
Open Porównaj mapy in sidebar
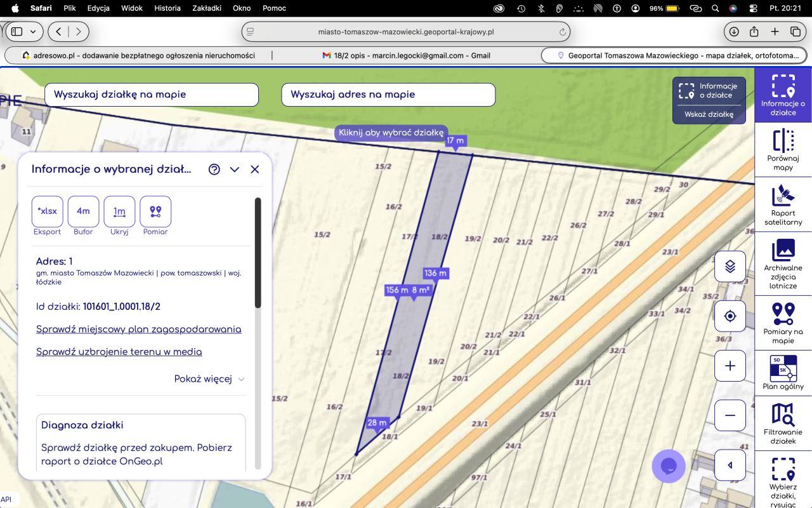[x=783, y=150]
